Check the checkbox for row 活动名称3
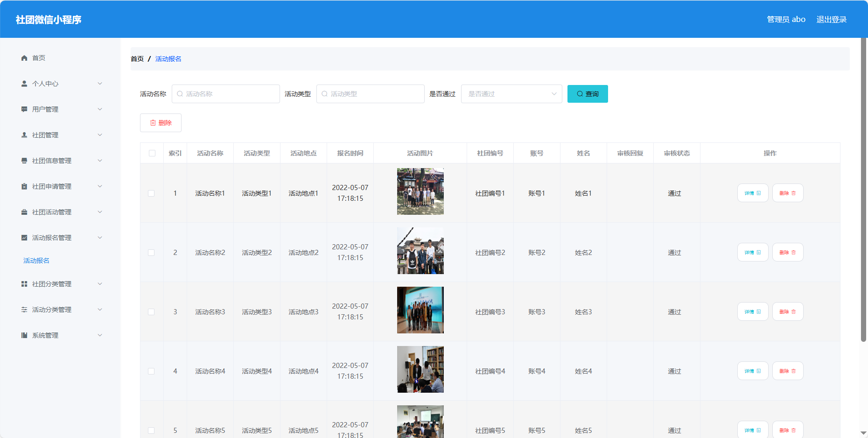 point(151,312)
